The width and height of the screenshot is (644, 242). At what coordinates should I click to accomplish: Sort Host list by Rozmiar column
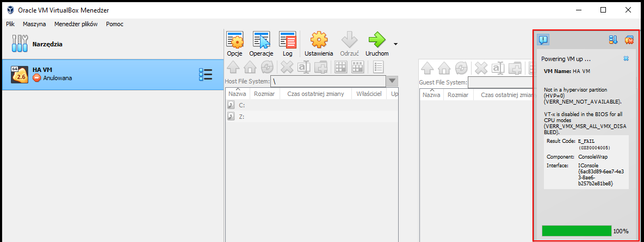click(264, 94)
